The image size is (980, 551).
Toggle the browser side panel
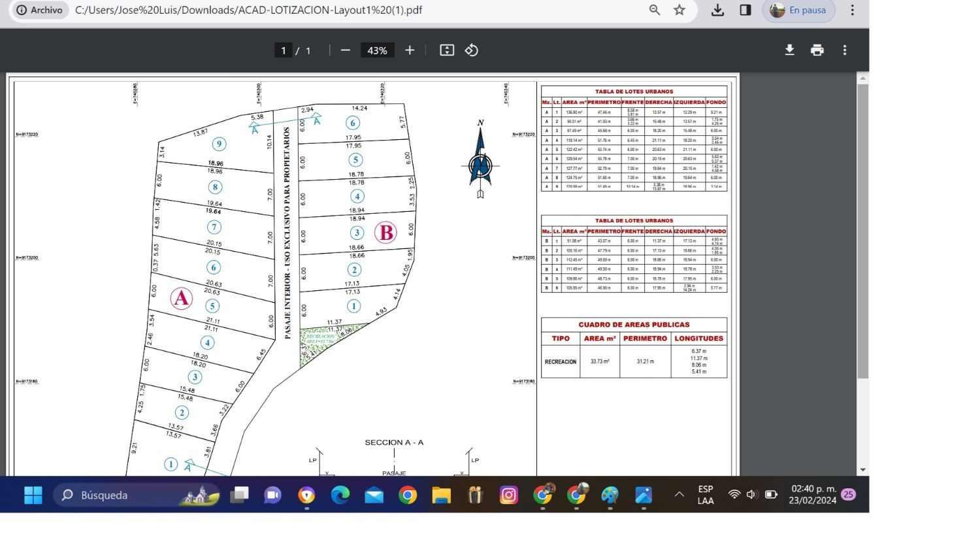[745, 10]
